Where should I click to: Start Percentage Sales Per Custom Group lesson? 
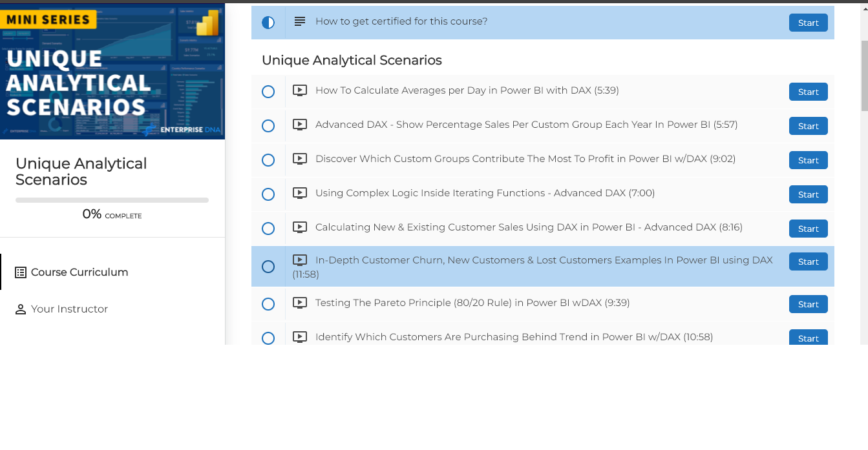coord(808,126)
